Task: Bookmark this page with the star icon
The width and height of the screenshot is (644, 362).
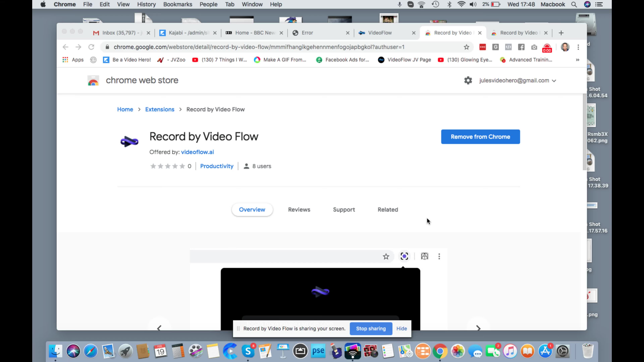Action: pyautogui.click(x=467, y=47)
